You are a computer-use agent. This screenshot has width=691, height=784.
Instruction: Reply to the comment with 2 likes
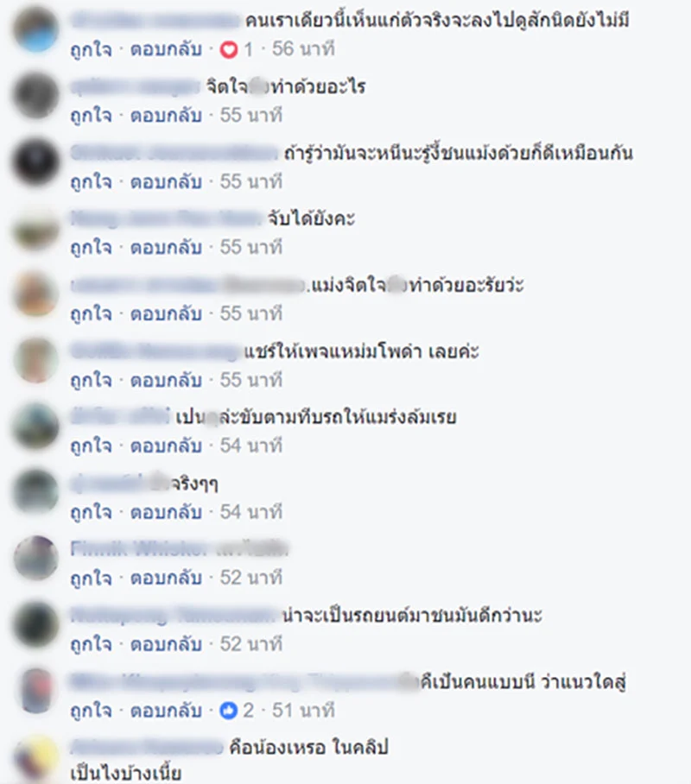point(166,711)
